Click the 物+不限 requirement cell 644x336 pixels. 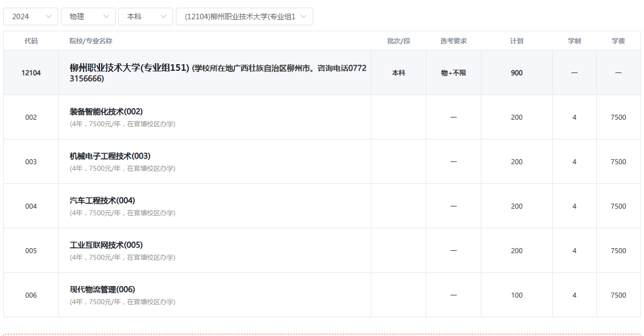pyautogui.click(x=453, y=73)
